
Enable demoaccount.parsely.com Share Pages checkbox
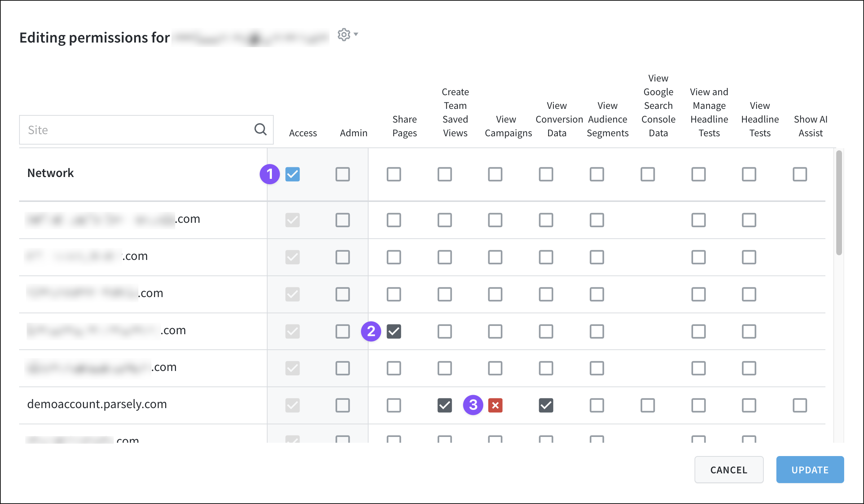pos(394,405)
